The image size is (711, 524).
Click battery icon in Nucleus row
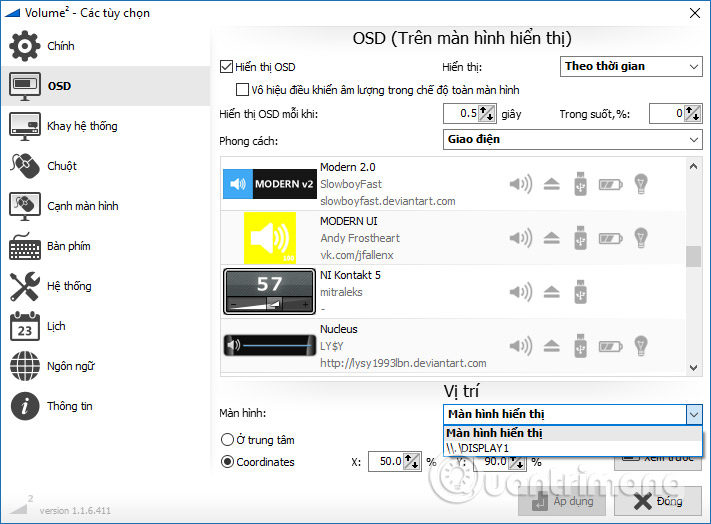[x=610, y=347]
